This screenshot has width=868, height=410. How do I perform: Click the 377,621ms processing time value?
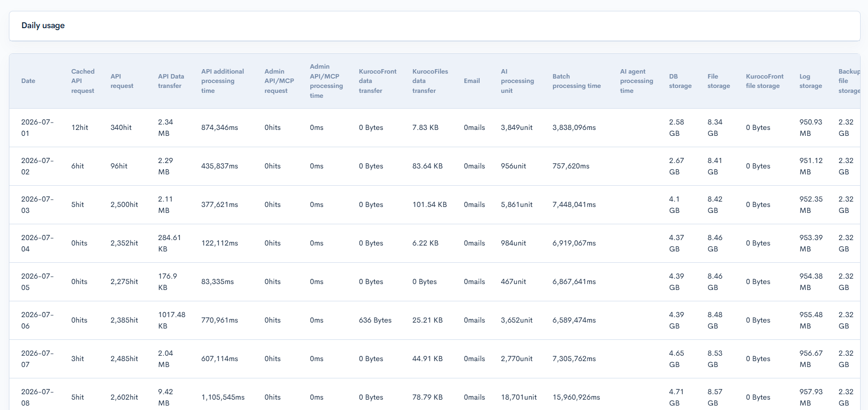219,205
